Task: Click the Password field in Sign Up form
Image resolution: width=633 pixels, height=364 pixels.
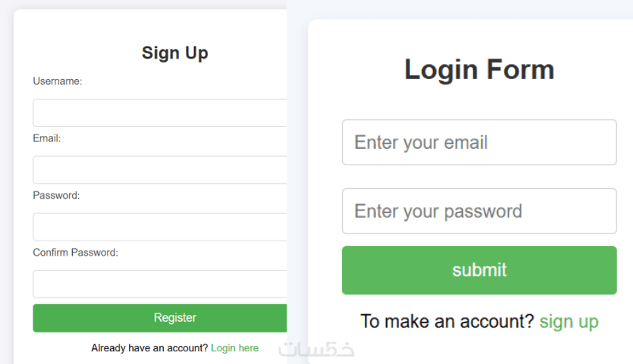Action: (158, 226)
